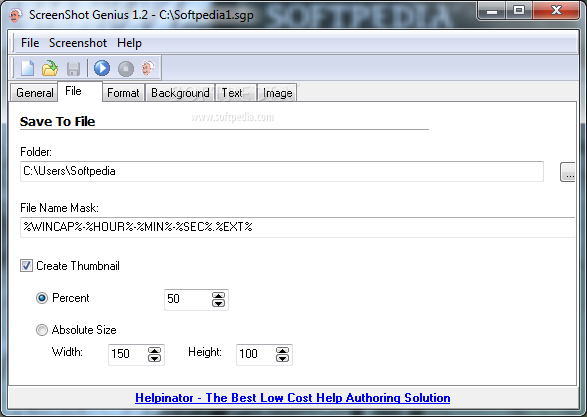The image size is (587, 417).
Task: Click the genius face toolbar icon
Action: click(148, 68)
